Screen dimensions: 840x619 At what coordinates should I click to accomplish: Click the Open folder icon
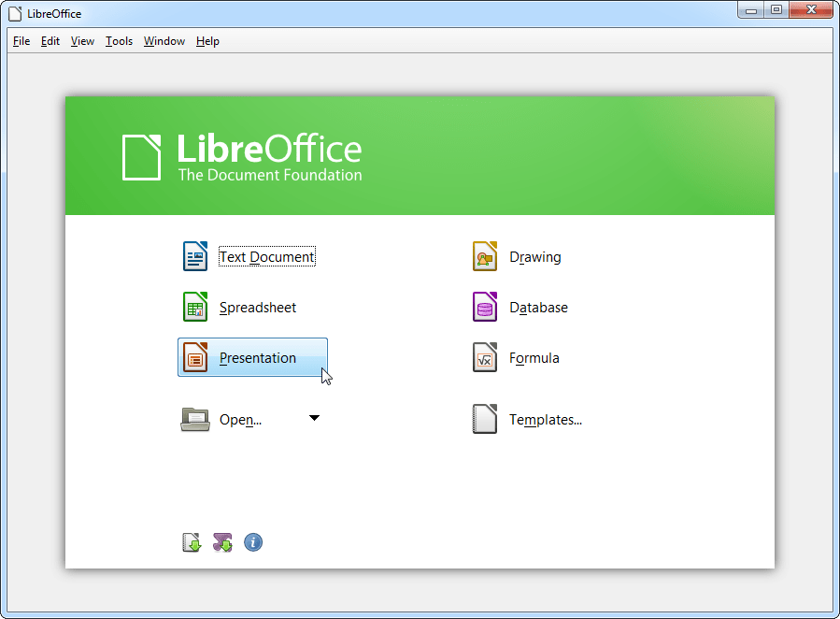tap(194, 418)
